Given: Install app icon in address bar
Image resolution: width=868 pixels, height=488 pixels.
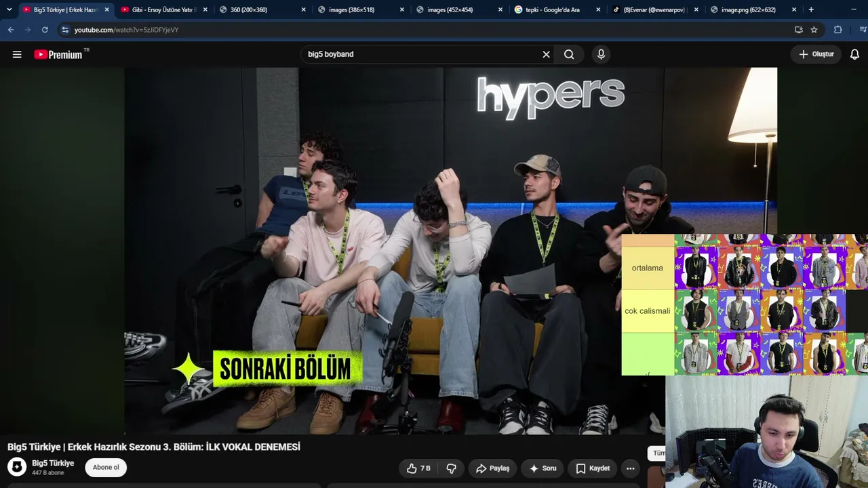Looking at the screenshot, I should (x=799, y=30).
